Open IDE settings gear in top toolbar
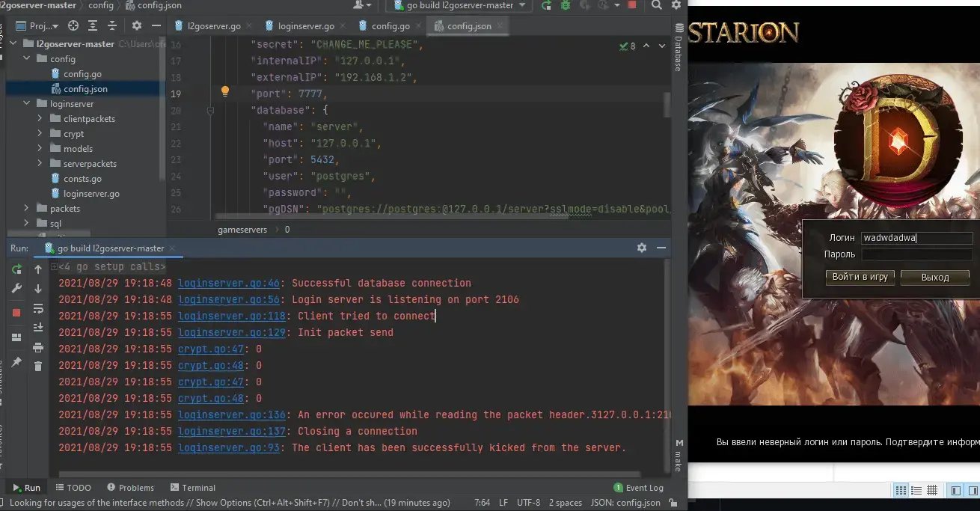This screenshot has width=980, height=511. coord(676,5)
